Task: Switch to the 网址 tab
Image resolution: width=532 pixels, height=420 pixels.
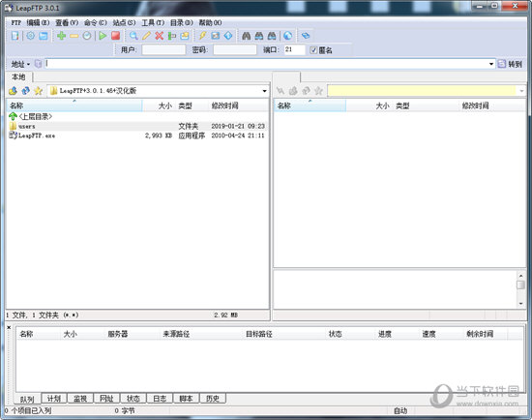Action: coord(106,399)
